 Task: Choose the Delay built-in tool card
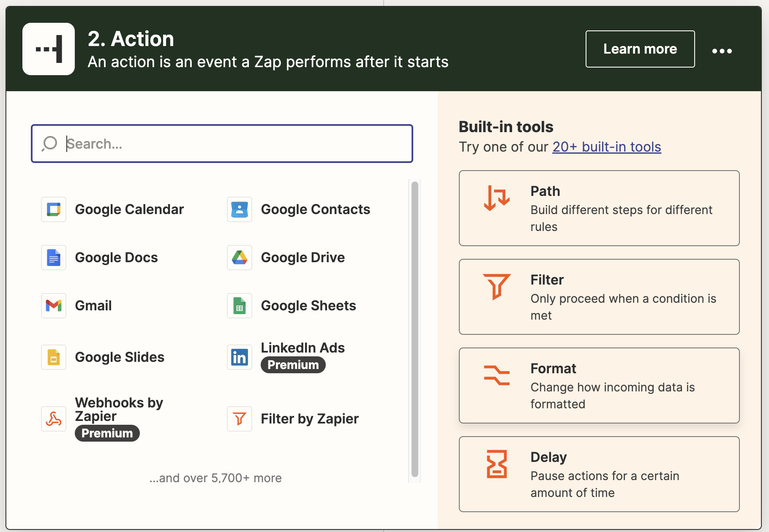[x=599, y=474]
